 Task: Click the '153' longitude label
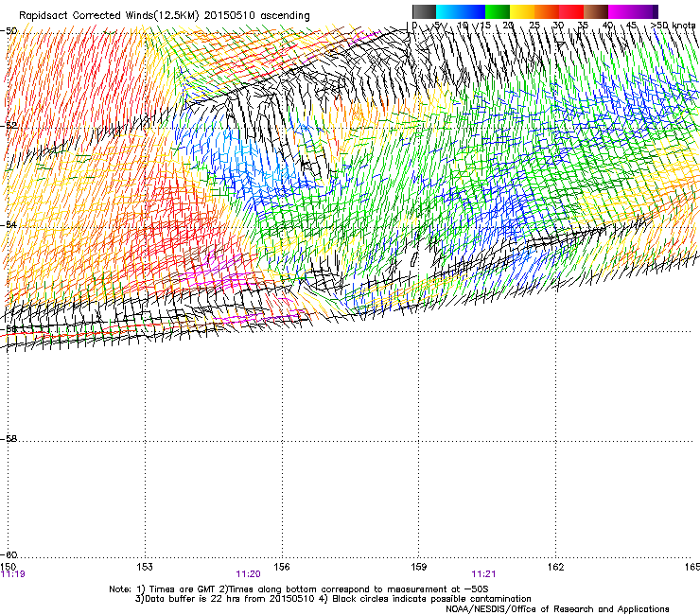[x=145, y=567]
